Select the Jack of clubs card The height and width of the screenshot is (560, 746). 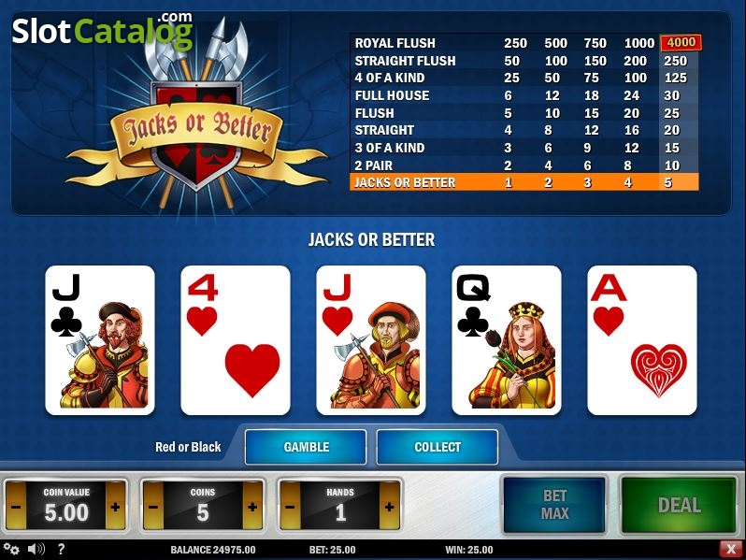point(100,340)
